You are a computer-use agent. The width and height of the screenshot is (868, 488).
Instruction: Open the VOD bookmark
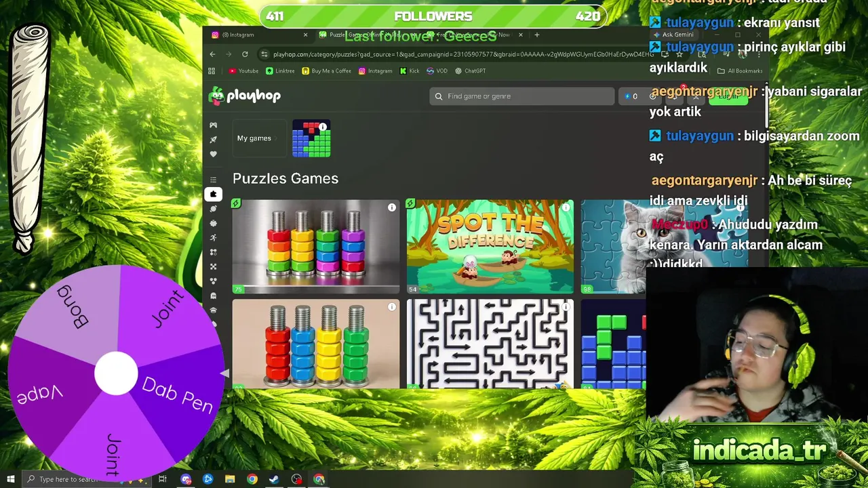pos(437,70)
